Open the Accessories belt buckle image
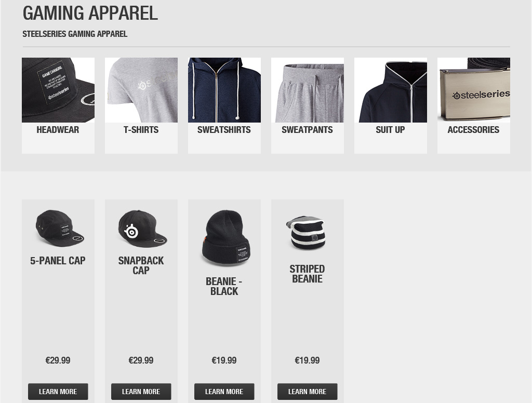 (474, 90)
